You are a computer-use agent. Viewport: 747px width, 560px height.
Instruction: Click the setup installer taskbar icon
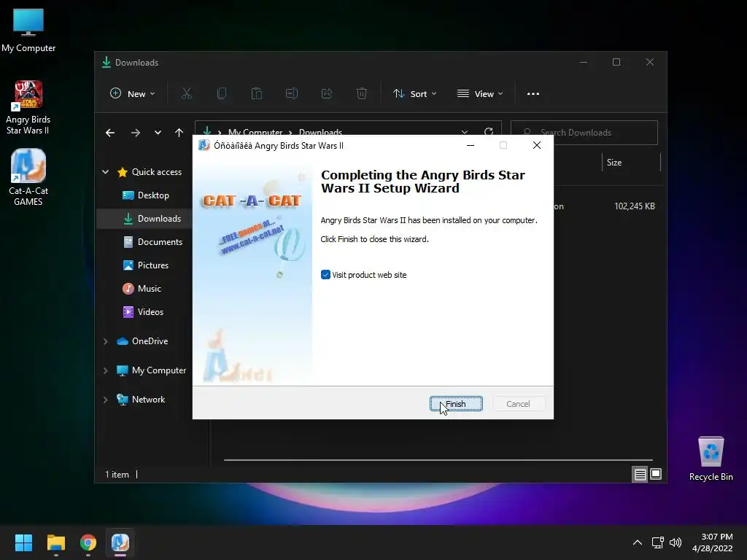[x=120, y=542]
